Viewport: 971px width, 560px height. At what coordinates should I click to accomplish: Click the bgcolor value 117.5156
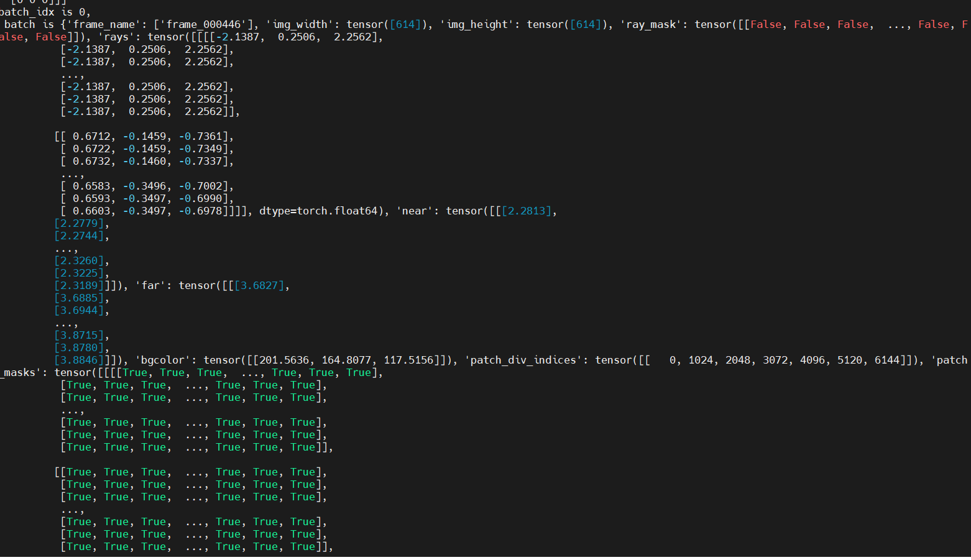[408, 360]
